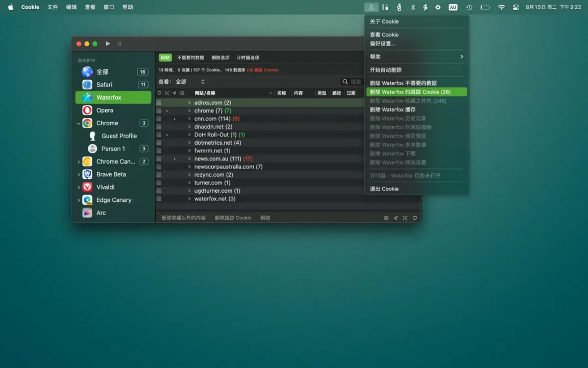Open the Wi-Fi menu in the menu bar
The image size is (588, 368).
point(501,7)
